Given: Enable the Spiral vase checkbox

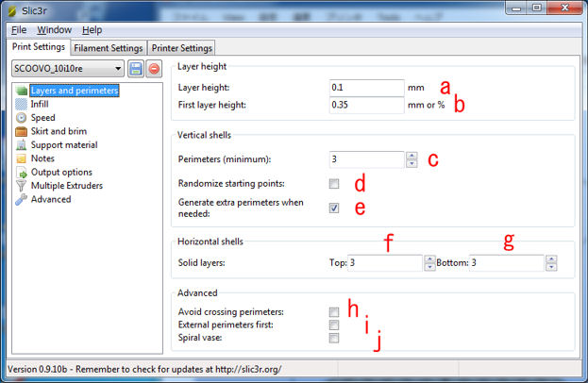Looking at the screenshot, I should (x=334, y=337).
